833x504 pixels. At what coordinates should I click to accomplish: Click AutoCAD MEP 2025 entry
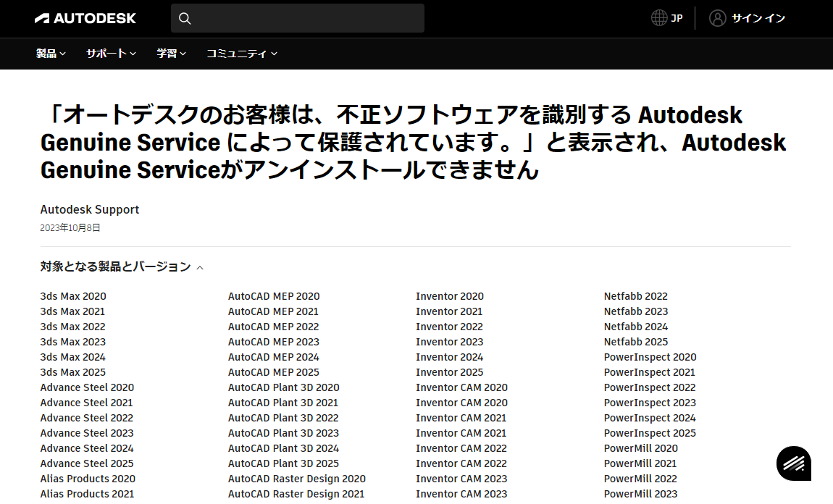274,372
